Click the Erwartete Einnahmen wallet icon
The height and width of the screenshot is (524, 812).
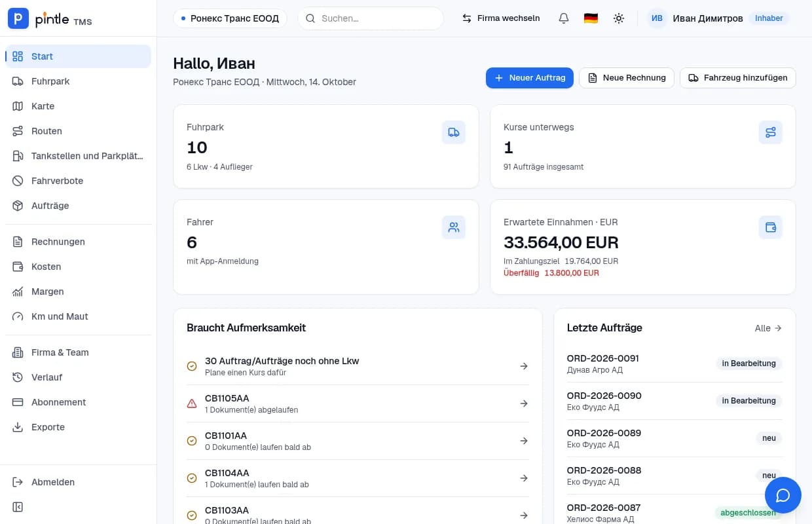[x=771, y=227]
